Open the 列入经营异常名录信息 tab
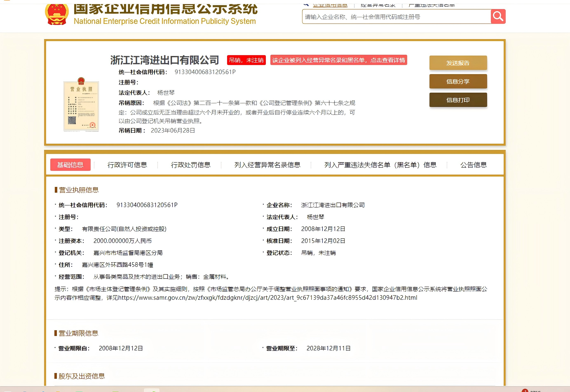570x392 pixels. coord(267,165)
